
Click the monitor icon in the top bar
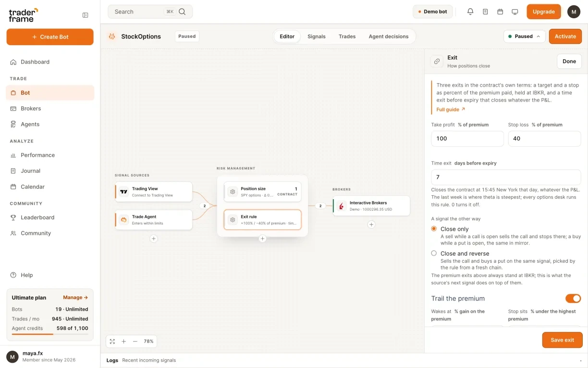click(x=515, y=12)
